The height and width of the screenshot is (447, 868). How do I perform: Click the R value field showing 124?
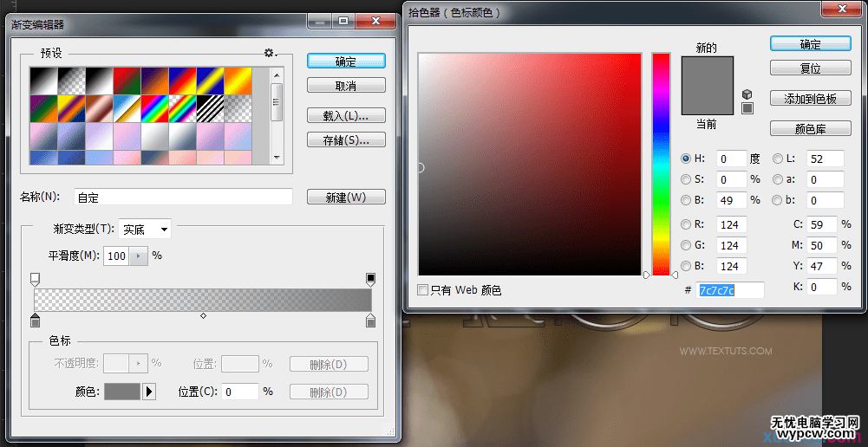732,224
